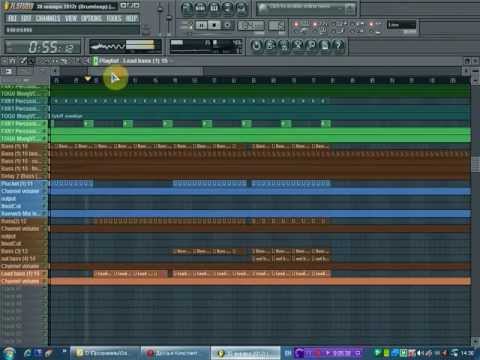Image resolution: width=480 pixels, height=360 pixels.
Task: Adjust the main volume slider knob
Action: 160,9
